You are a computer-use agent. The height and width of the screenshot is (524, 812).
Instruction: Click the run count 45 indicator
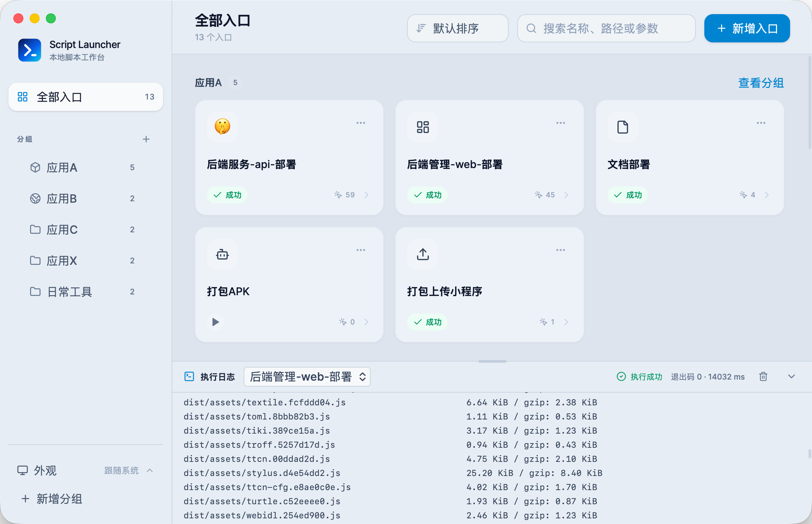[x=545, y=195]
